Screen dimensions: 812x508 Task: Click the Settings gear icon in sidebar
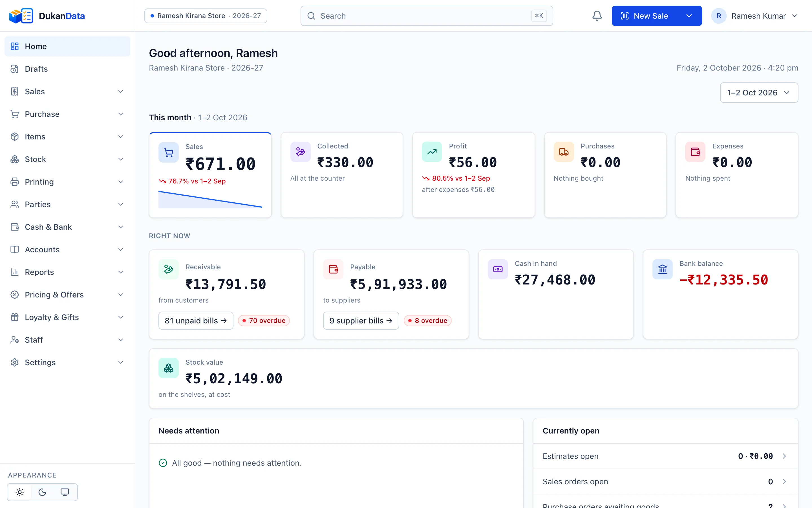[14, 362]
